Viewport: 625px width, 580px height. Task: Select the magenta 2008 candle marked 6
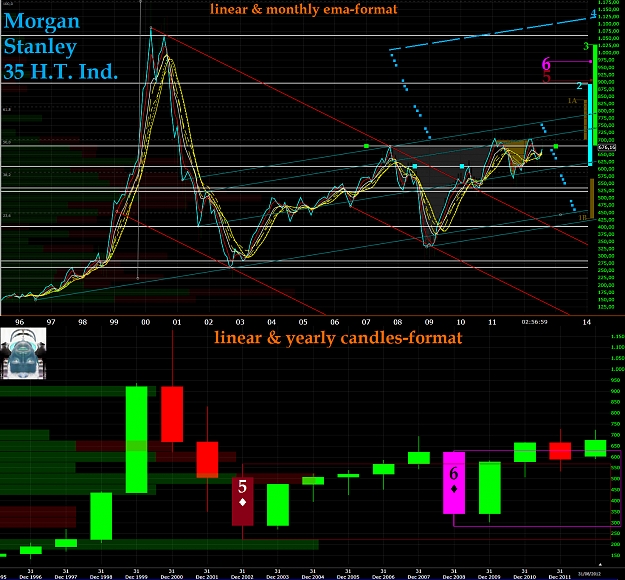(454, 483)
